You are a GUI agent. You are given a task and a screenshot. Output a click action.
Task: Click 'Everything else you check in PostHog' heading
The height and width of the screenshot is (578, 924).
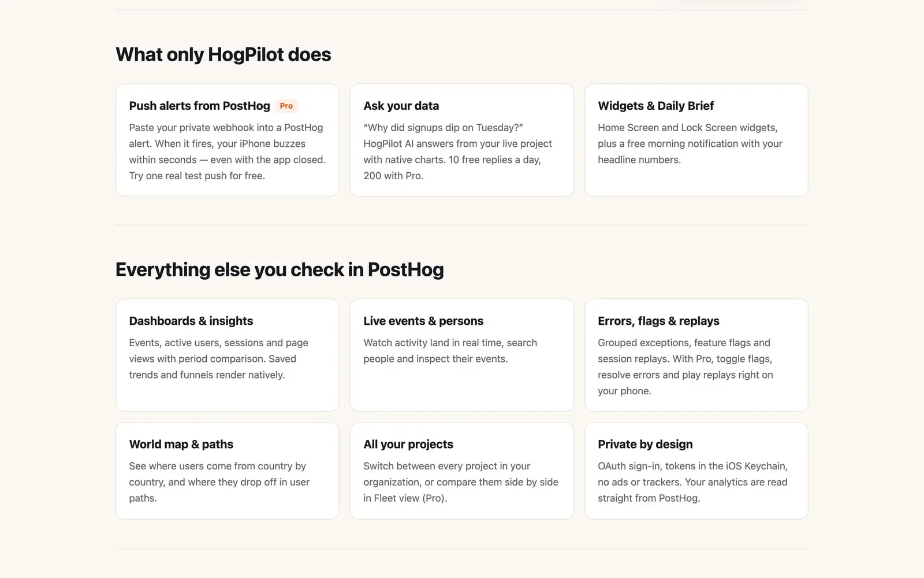point(280,269)
